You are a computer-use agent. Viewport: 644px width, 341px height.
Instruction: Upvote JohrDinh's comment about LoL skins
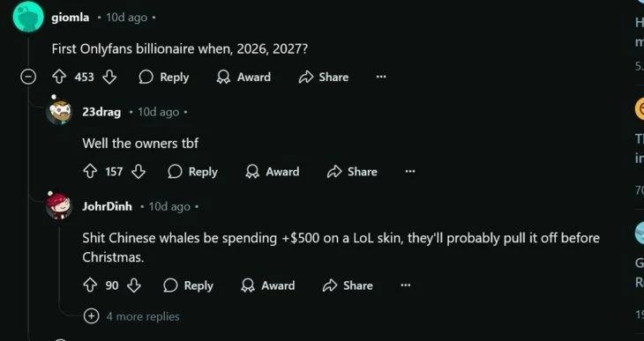(x=90, y=285)
